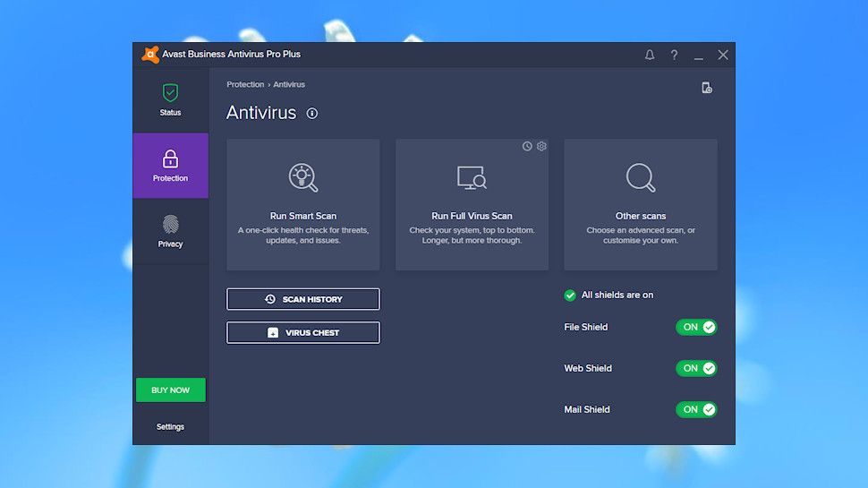Click 'All shields are on' text

click(617, 295)
